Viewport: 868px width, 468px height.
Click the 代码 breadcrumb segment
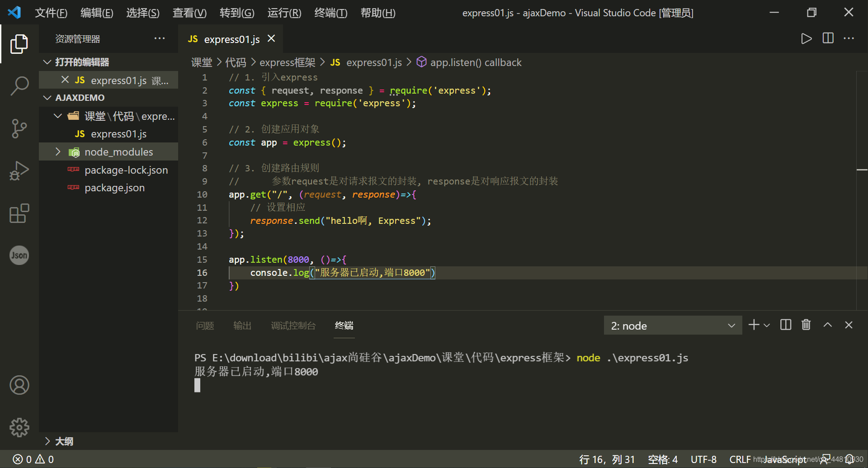(x=236, y=62)
